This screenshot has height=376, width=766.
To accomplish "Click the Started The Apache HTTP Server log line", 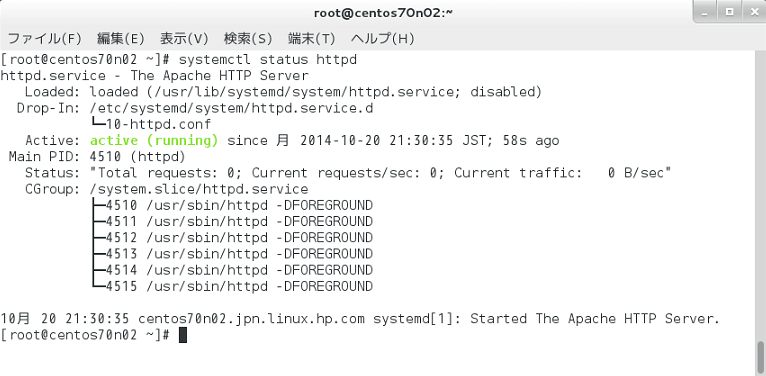I will [360, 319].
